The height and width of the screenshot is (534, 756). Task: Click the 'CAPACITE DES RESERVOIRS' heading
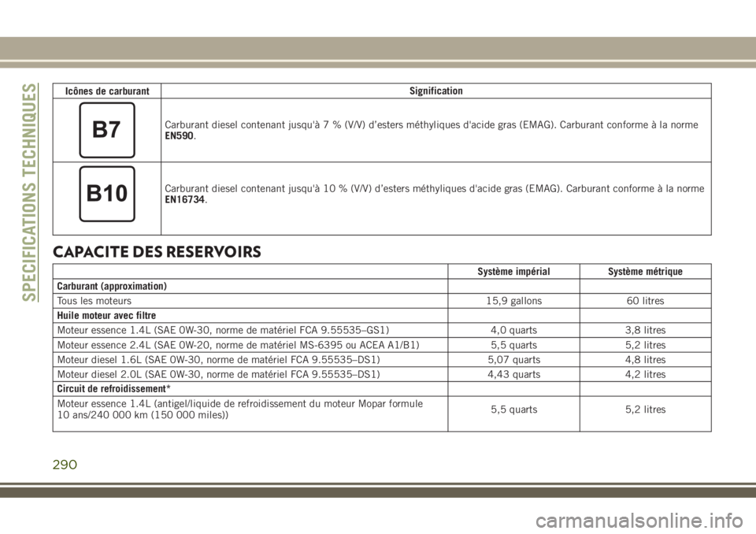157,252
